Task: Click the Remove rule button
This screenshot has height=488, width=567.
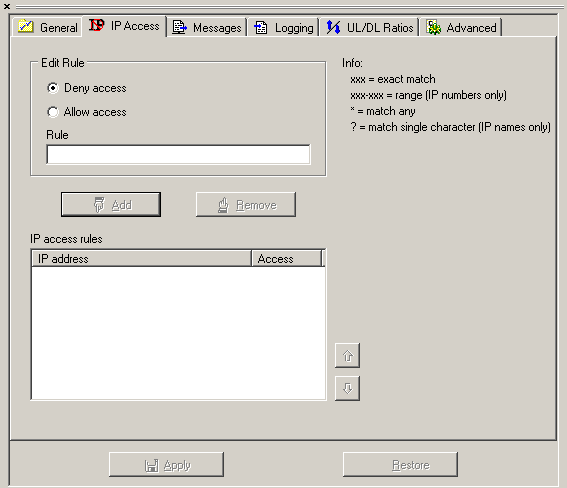Action: [246, 205]
